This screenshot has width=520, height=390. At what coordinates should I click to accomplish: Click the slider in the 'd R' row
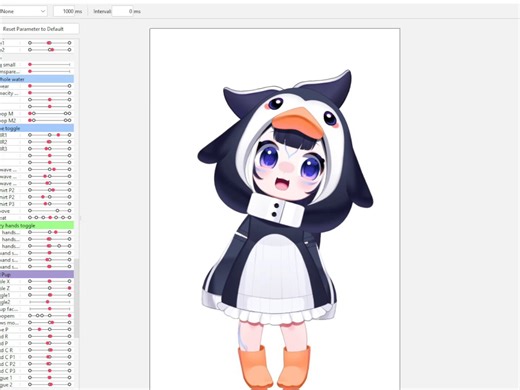[50, 336]
